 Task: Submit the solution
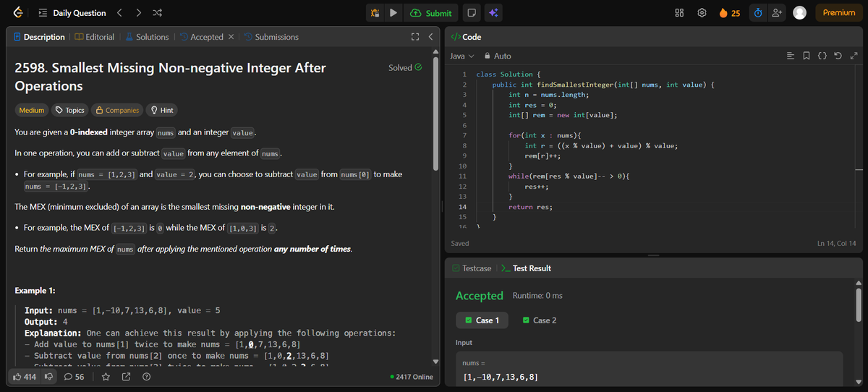431,13
